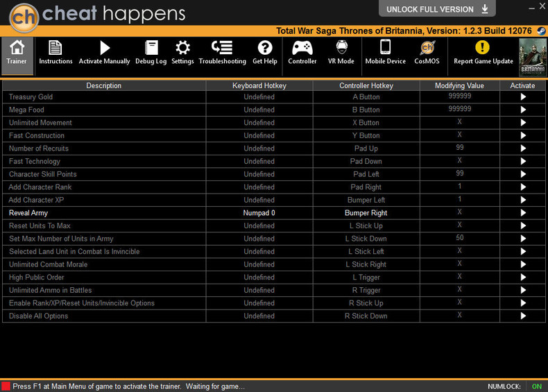Edit Character Skill Points value 99
This screenshot has width=548, height=392.
click(x=460, y=173)
